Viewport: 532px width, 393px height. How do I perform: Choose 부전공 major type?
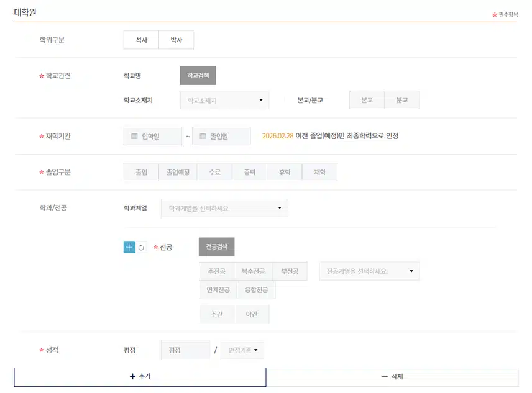click(x=290, y=271)
